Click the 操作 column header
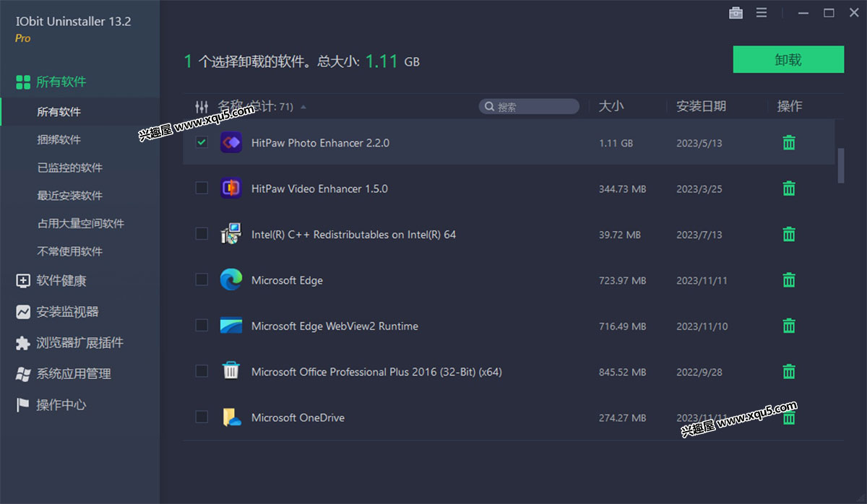Viewport: 867px width, 504px height. 789,106
